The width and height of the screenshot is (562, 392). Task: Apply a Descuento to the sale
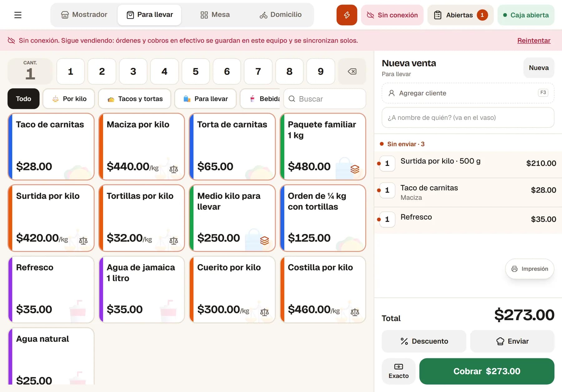point(424,341)
